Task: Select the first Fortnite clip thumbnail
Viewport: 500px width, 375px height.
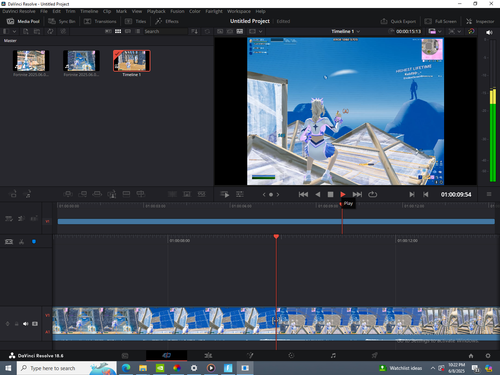Action: [x=31, y=61]
